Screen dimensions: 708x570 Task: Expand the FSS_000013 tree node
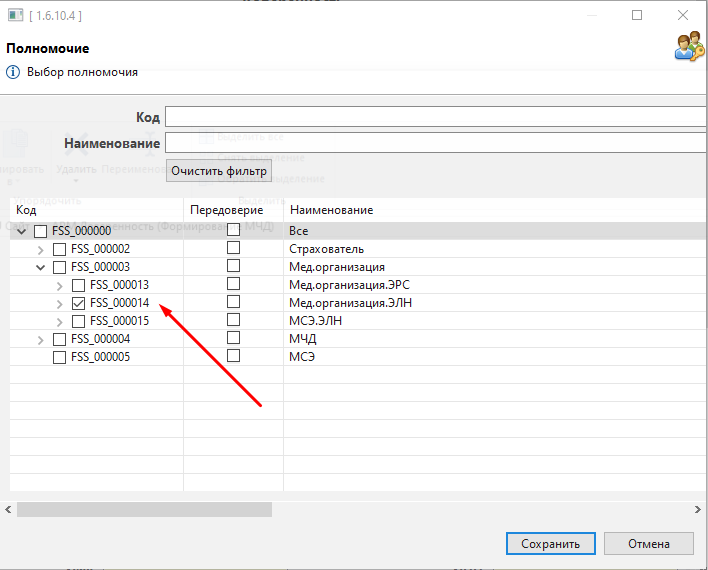tap(59, 285)
